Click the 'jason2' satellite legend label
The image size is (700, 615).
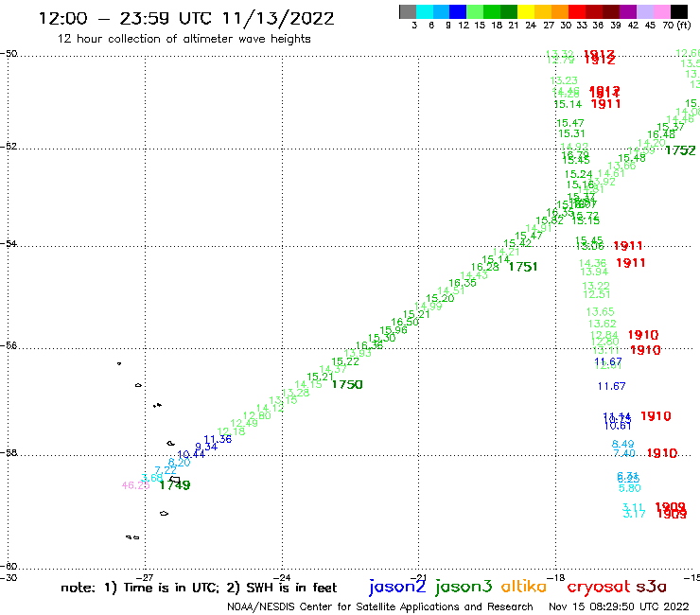coord(397,587)
